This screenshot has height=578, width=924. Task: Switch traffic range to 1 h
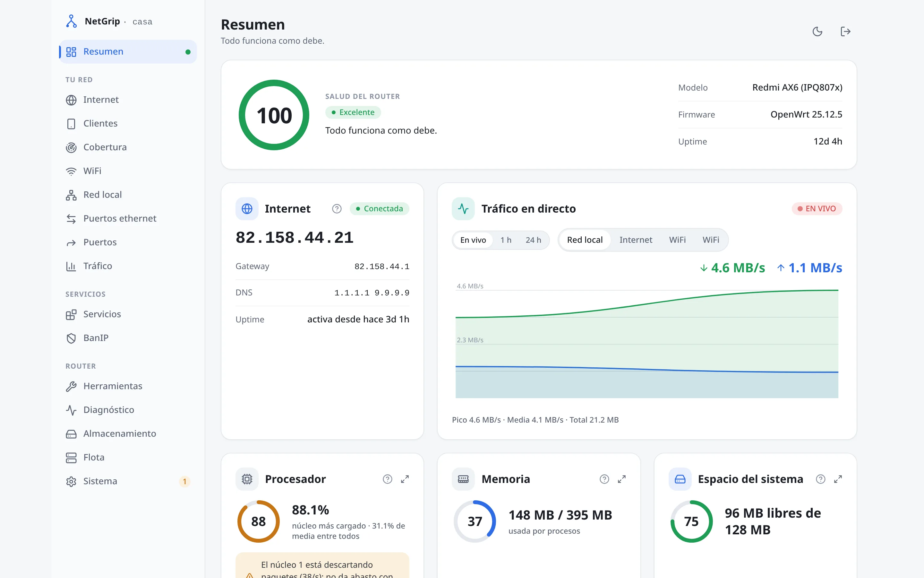pyautogui.click(x=506, y=240)
